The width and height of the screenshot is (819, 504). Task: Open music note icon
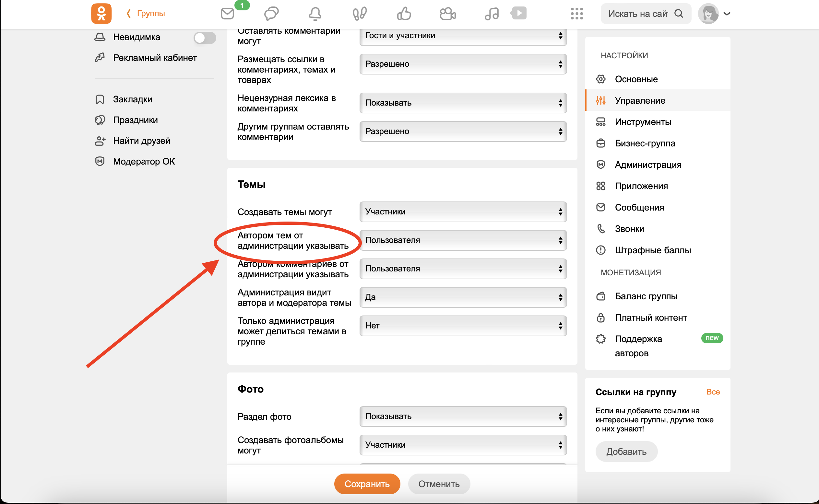(x=492, y=14)
